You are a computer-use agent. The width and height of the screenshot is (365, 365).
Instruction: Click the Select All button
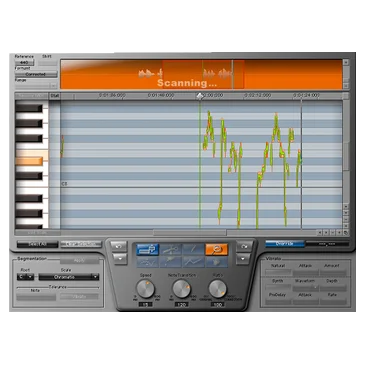click(37, 244)
